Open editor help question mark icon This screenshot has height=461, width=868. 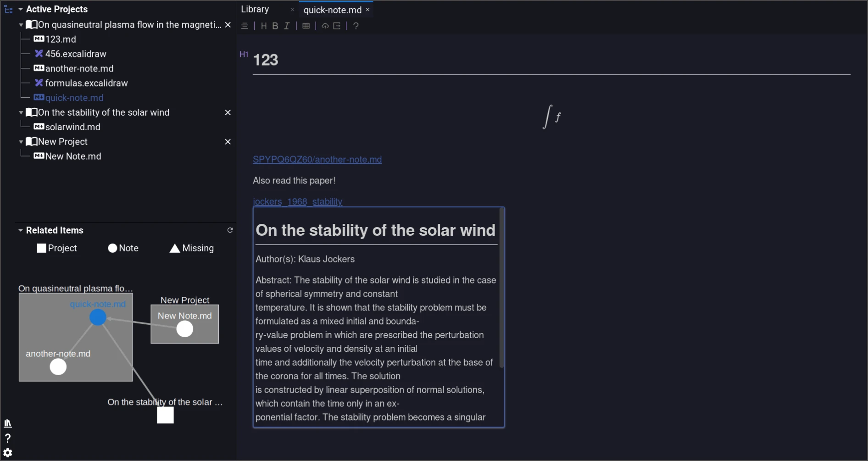356,26
